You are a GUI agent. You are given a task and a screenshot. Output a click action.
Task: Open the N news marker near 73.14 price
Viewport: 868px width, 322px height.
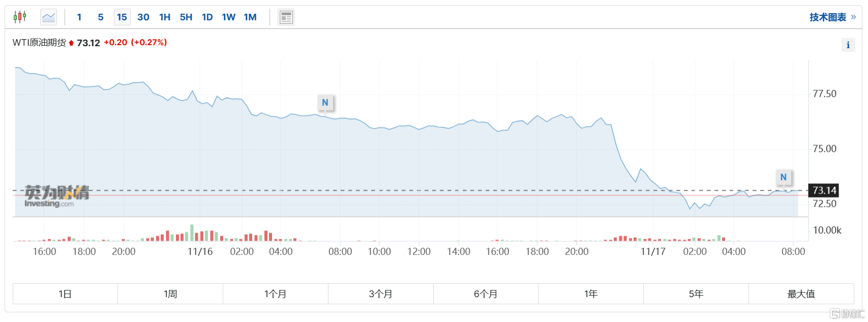tap(784, 177)
